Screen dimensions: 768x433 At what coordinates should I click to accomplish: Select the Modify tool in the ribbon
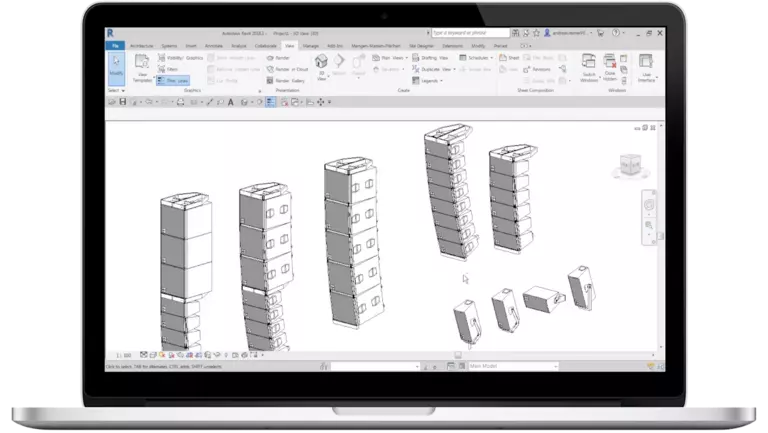[116, 67]
